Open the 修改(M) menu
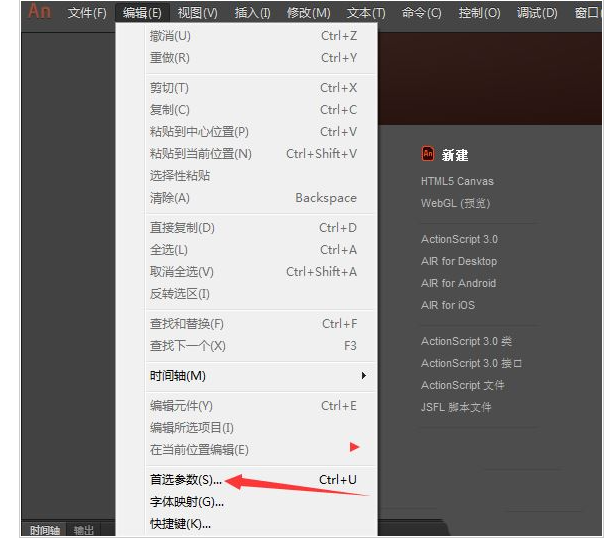 (x=308, y=13)
